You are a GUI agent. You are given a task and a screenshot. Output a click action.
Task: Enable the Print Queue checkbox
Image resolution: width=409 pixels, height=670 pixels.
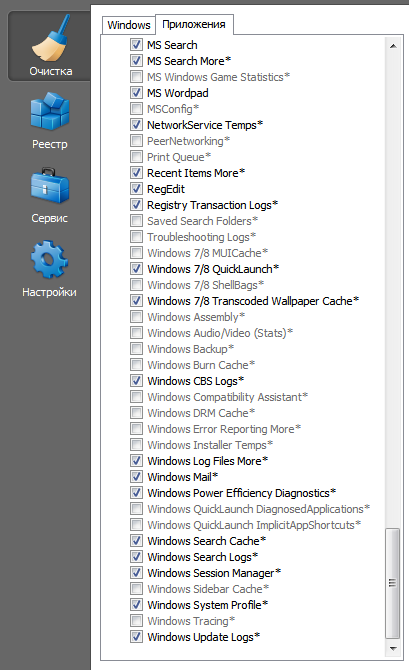tap(136, 157)
